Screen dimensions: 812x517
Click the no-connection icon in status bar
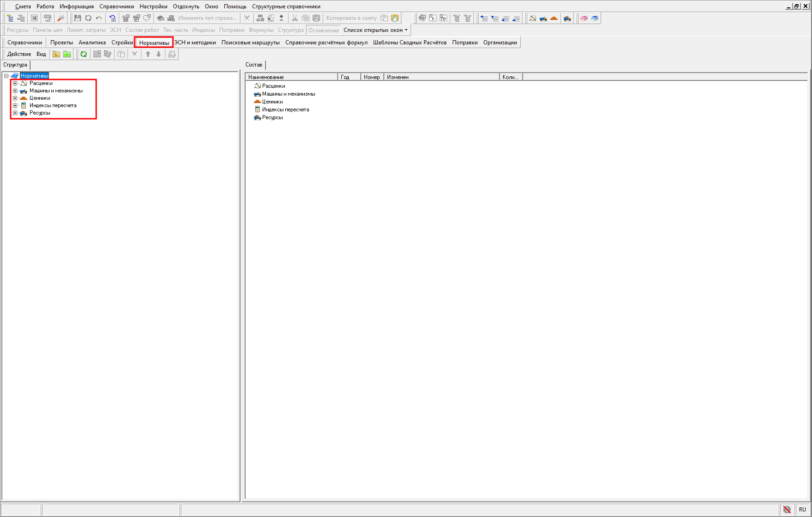787,509
